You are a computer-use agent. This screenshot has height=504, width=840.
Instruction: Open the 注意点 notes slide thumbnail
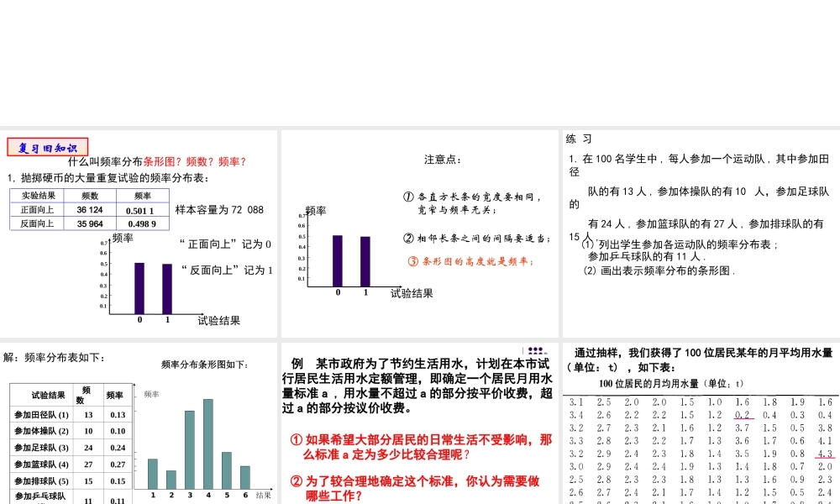419,234
